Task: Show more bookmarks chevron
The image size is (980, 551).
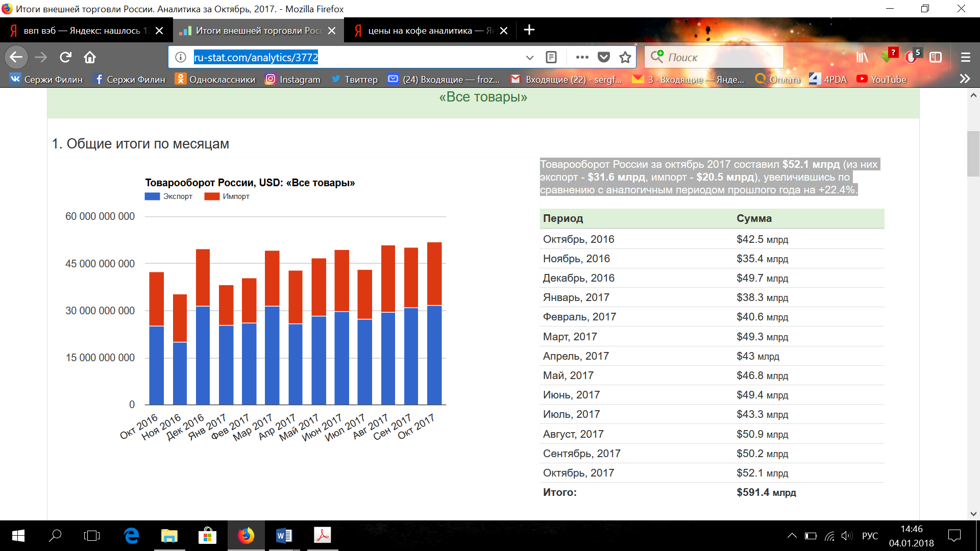Action: pos(965,79)
